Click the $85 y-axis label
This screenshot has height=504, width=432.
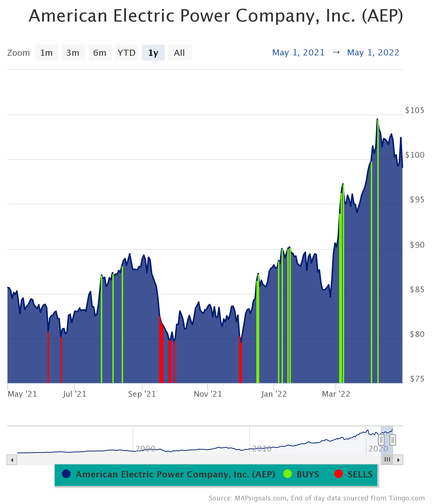coord(417,289)
